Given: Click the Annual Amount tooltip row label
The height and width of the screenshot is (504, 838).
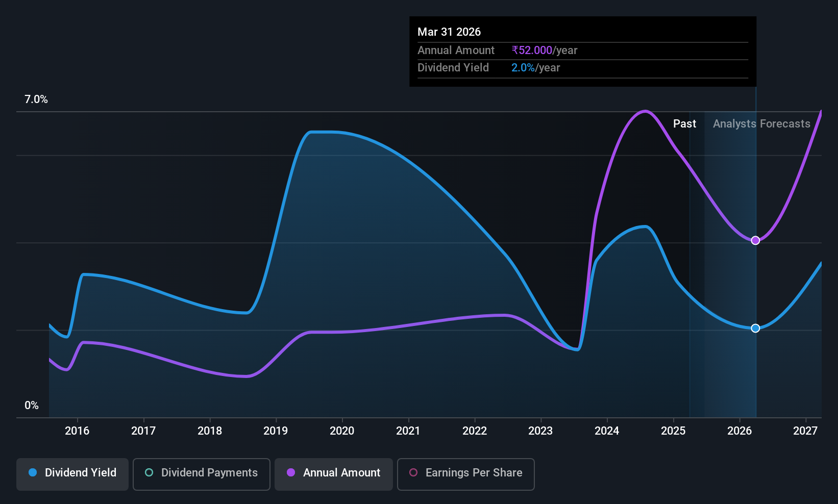Looking at the screenshot, I should click(456, 51).
